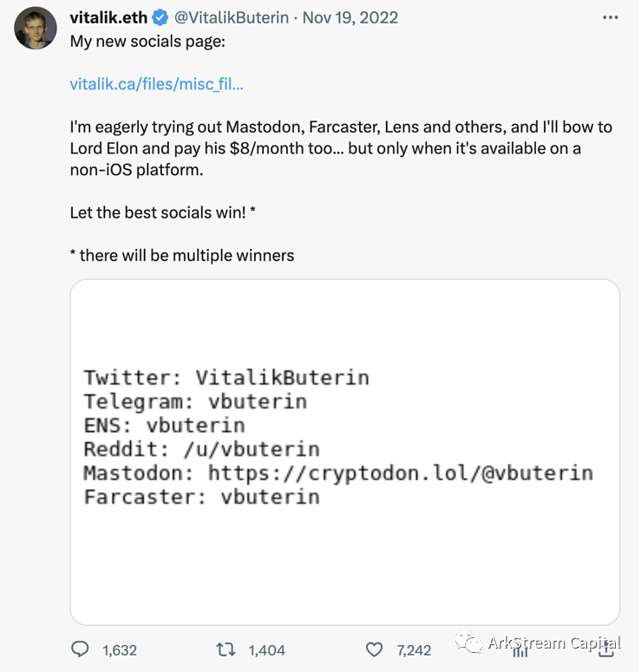
Task: Open the socials list image preview
Action: tap(344, 452)
